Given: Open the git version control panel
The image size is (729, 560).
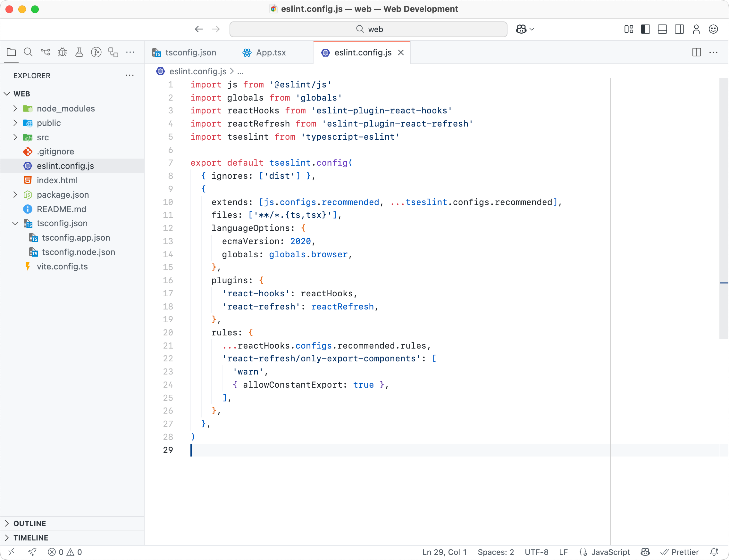Looking at the screenshot, I should [x=45, y=52].
